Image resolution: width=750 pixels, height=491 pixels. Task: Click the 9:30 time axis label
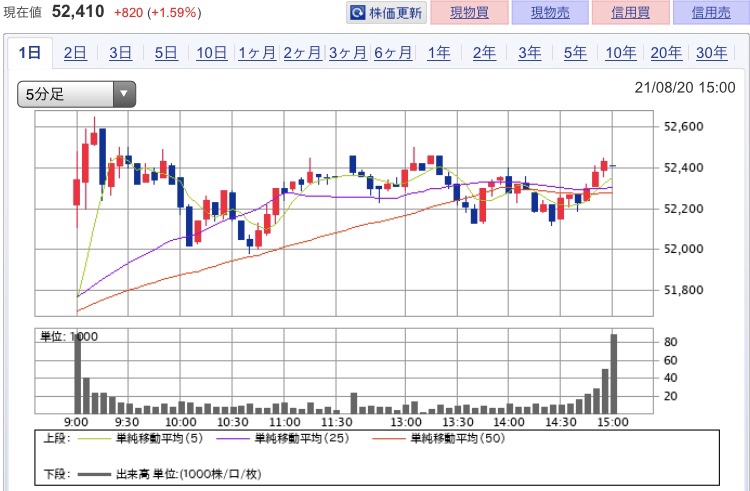[x=127, y=422]
